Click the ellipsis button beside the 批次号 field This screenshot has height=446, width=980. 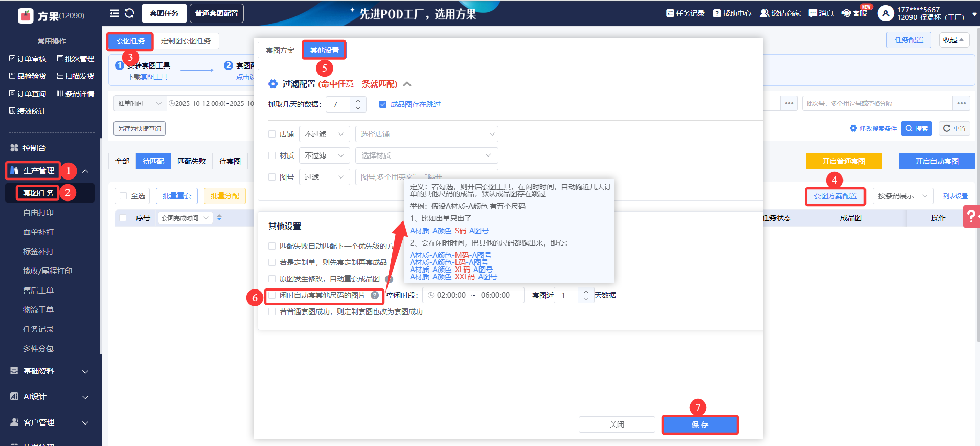(962, 103)
